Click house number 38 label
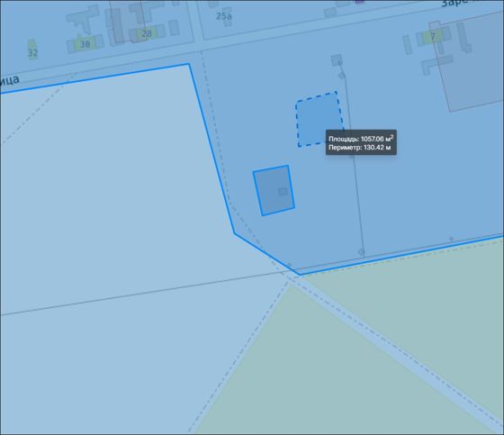The width and height of the screenshot is (504, 435). coord(85,44)
